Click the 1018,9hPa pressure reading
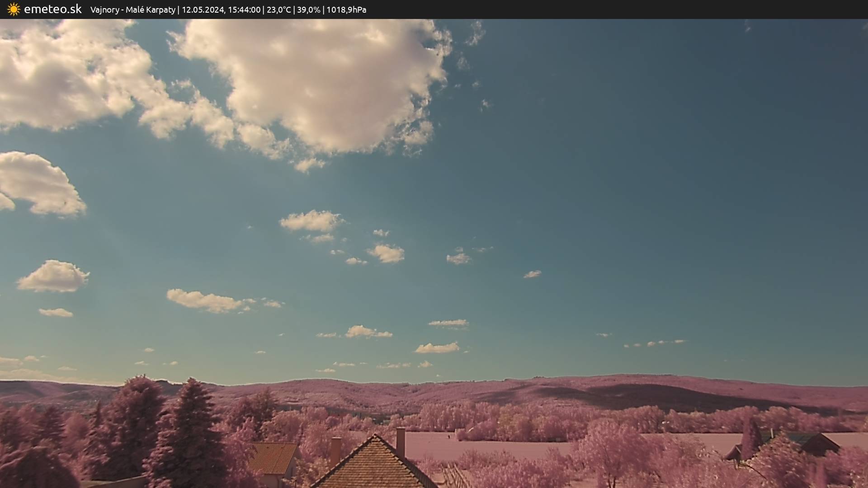The height and width of the screenshot is (488, 868). 346,9
